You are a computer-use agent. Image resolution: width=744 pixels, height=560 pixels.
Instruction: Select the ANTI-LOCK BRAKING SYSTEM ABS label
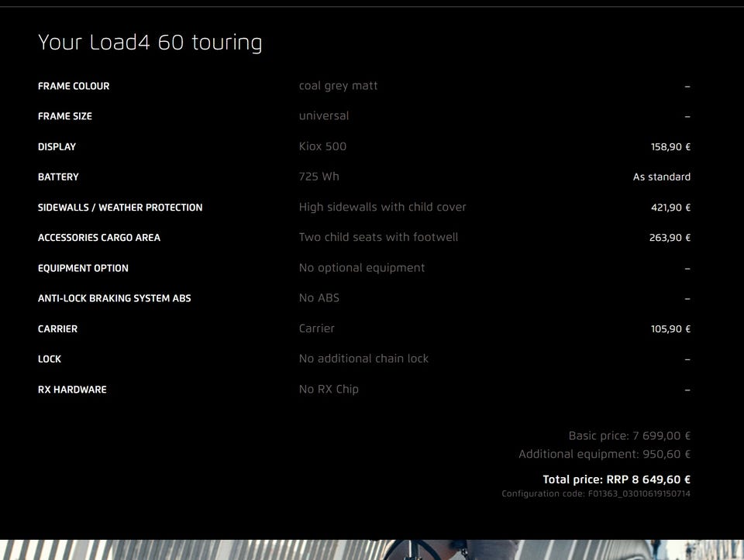click(115, 298)
